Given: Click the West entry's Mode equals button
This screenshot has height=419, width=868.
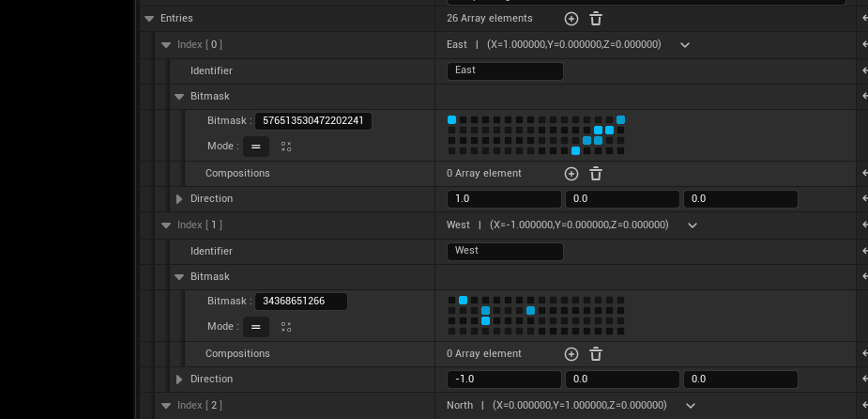Looking at the screenshot, I should tap(256, 327).
